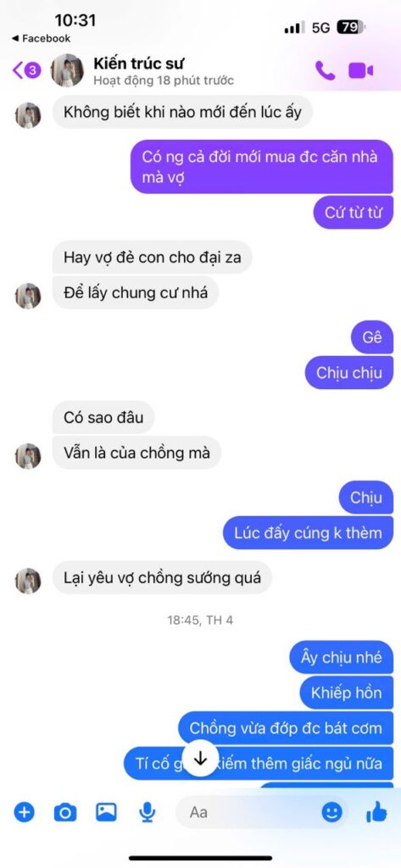Tap the message "Cứ từ từ"
This screenshot has height=868, width=401.
tap(354, 213)
